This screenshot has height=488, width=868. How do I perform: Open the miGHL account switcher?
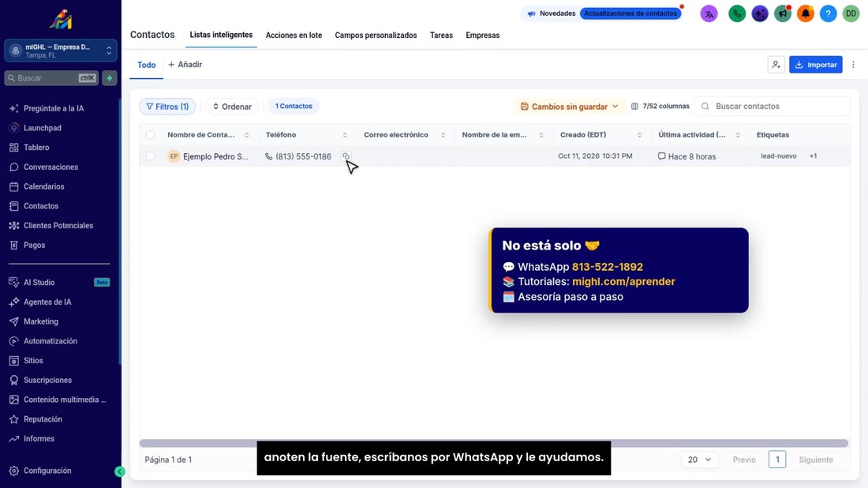[x=60, y=51]
